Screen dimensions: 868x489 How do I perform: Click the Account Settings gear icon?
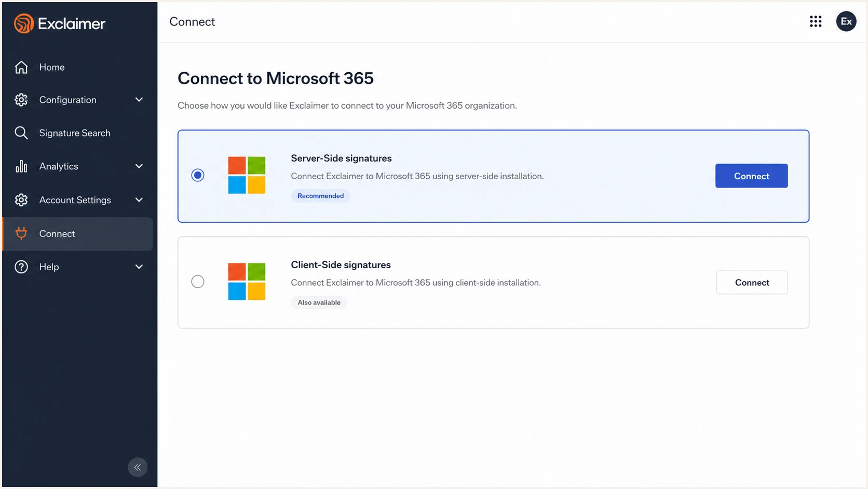pos(21,200)
